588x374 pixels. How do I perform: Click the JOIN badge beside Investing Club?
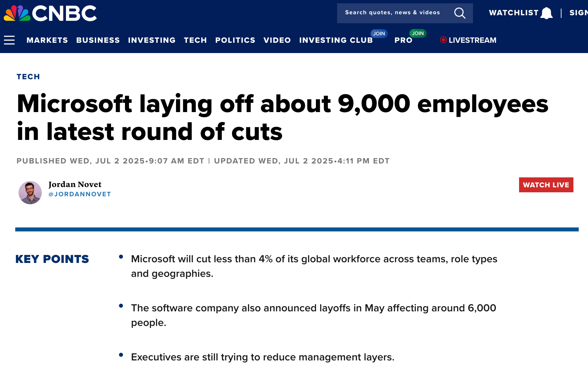(x=379, y=33)
